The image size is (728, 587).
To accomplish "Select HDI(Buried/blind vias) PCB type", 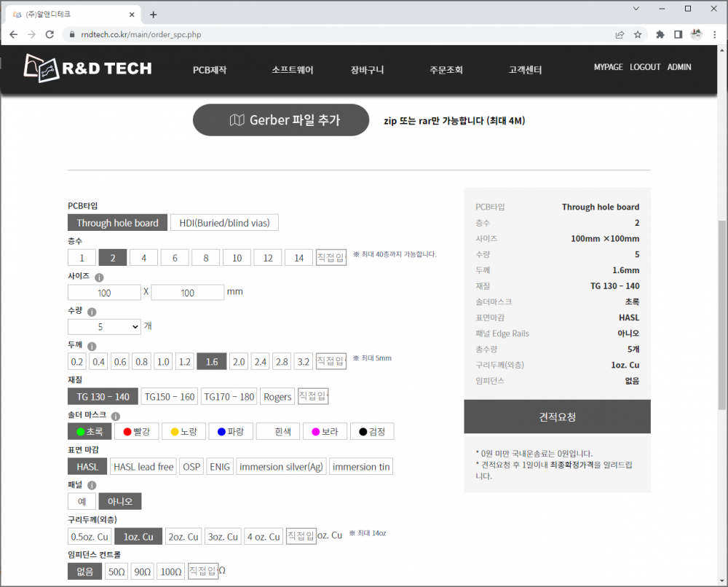I will coord(224,223).
